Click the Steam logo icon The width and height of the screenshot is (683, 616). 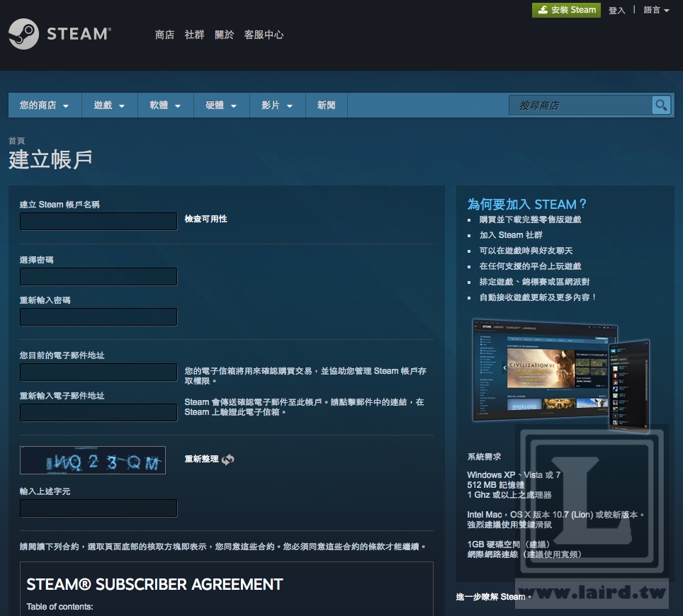tap(23, 34)
